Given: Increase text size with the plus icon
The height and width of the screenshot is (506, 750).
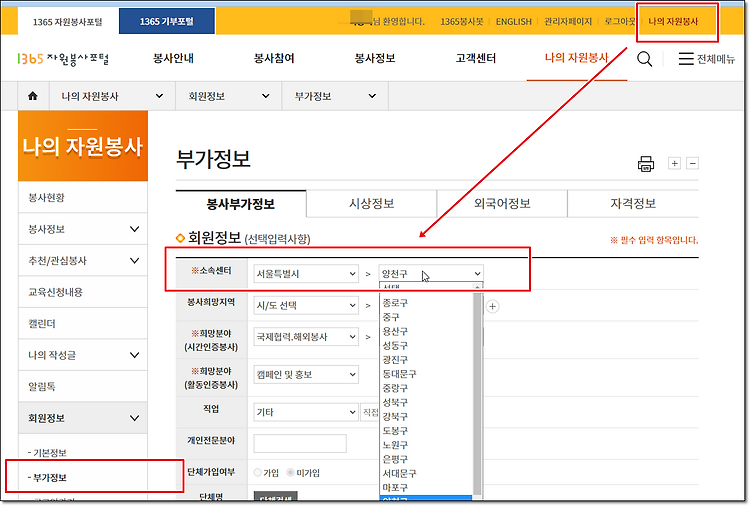Looking at the screenshot, I should click(x=674, y=164).
